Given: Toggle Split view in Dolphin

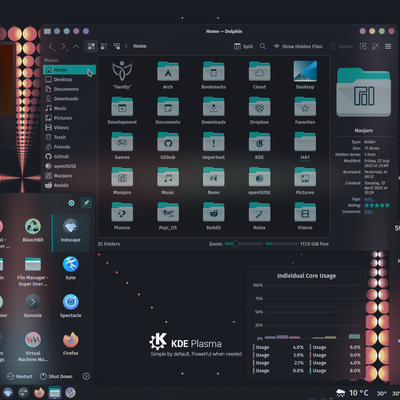Looking at the screenshot, I should [x=244, y=46].
